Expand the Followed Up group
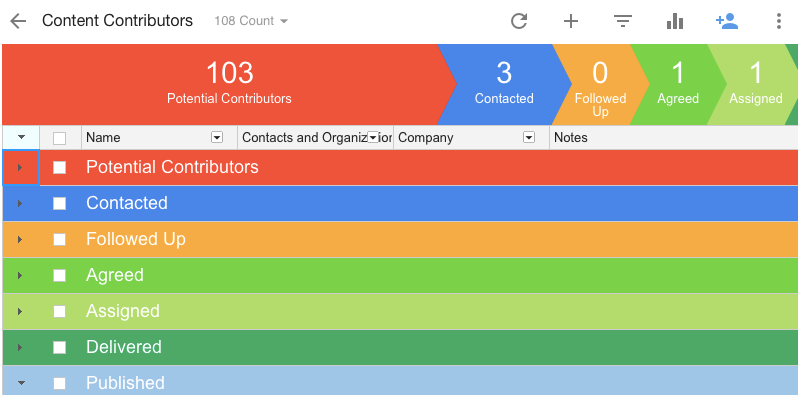The width and height of the screenshot is (798, 395). [x=20, y=239]
